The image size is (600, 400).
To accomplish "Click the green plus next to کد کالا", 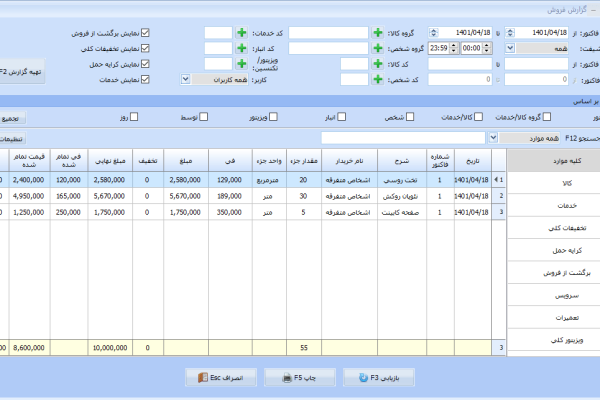I will tap(378, 64).
